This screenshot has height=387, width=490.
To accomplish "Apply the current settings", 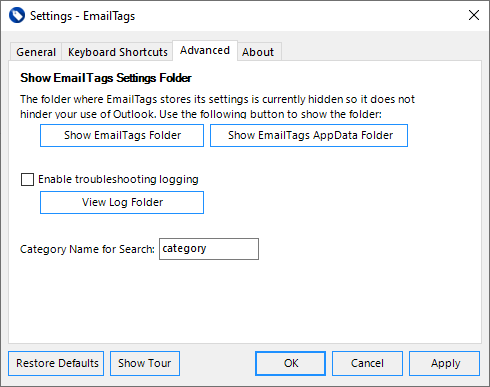I will pyautogui.click(x=445, y=363).
